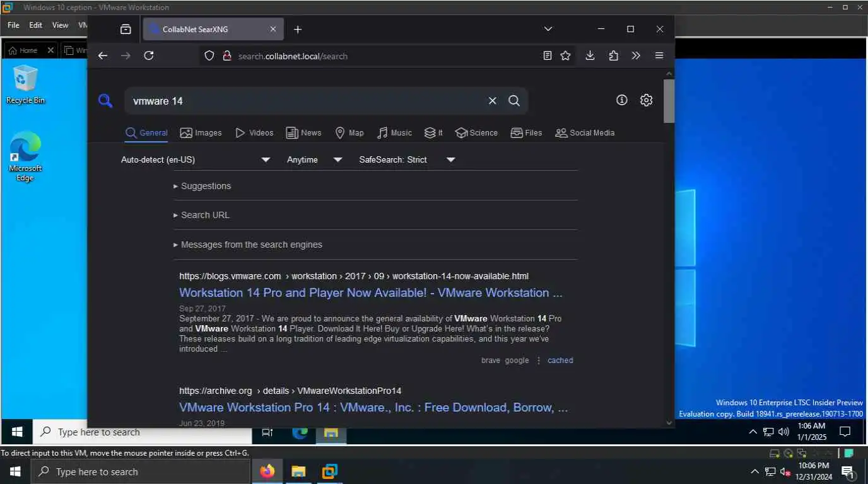
Task: Click the browser forward arrow
Action: tap(126, 55)
